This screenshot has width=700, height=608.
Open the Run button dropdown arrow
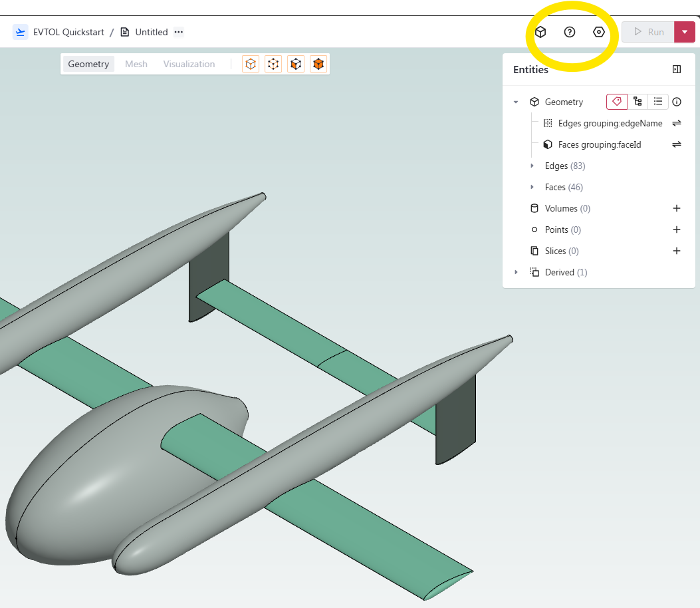(685, 32)
